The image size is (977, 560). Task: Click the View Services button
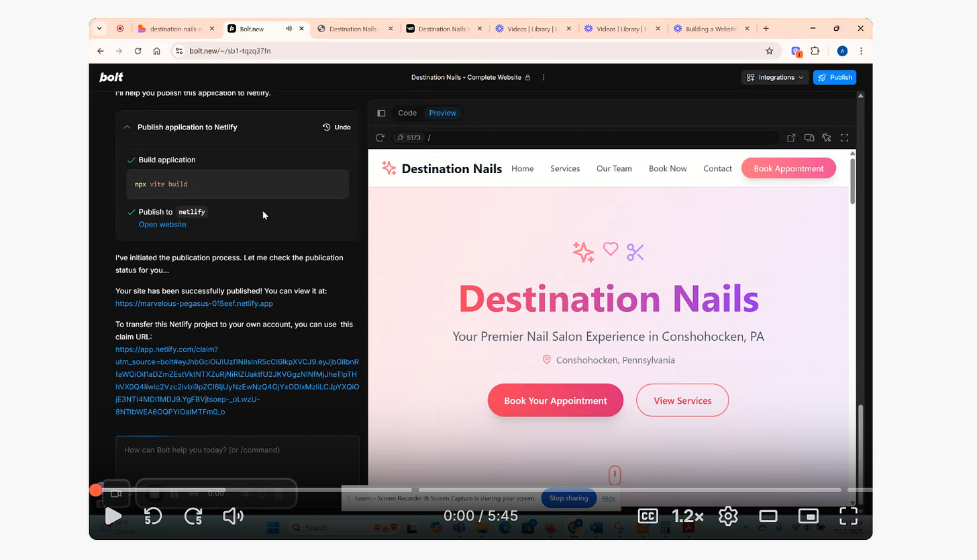pyautogui.click(x=682, y=400)
